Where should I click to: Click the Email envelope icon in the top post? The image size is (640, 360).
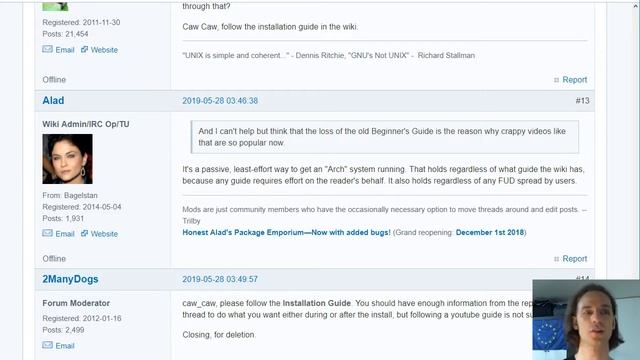(47, 49)
